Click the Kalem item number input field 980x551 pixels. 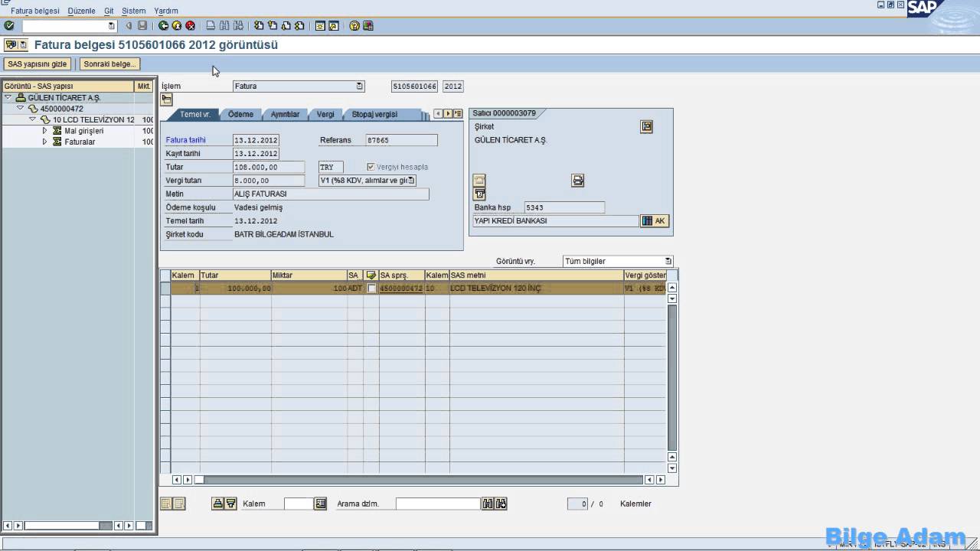point(299,504)
